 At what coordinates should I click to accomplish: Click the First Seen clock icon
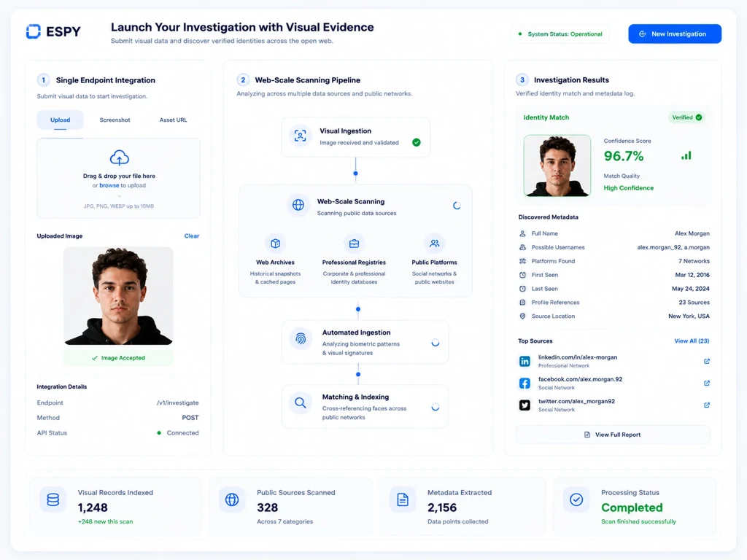coord(522,275)
